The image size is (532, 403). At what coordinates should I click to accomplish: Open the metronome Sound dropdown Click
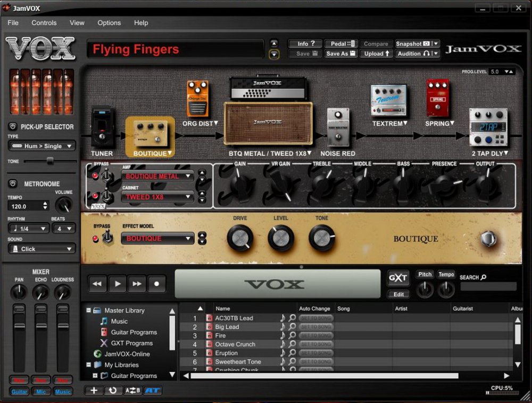[41, 249]
